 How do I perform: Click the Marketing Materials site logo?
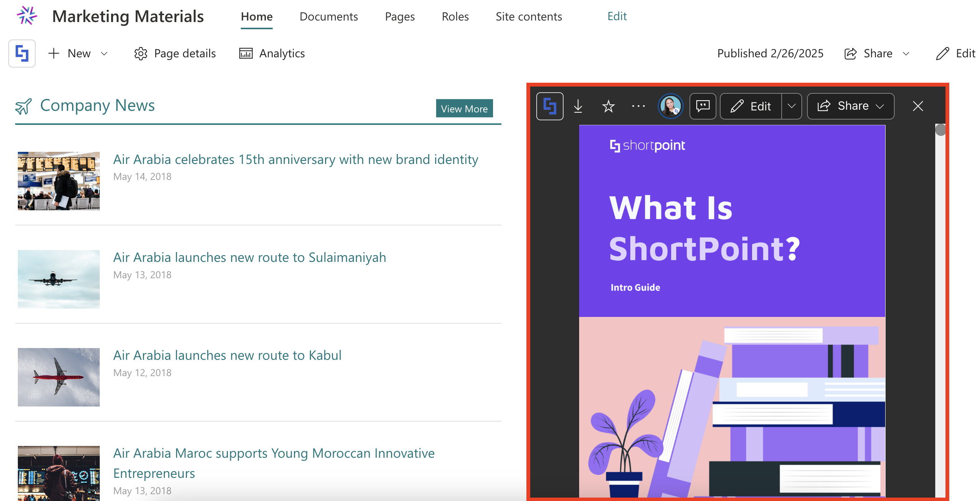(27, 16)
